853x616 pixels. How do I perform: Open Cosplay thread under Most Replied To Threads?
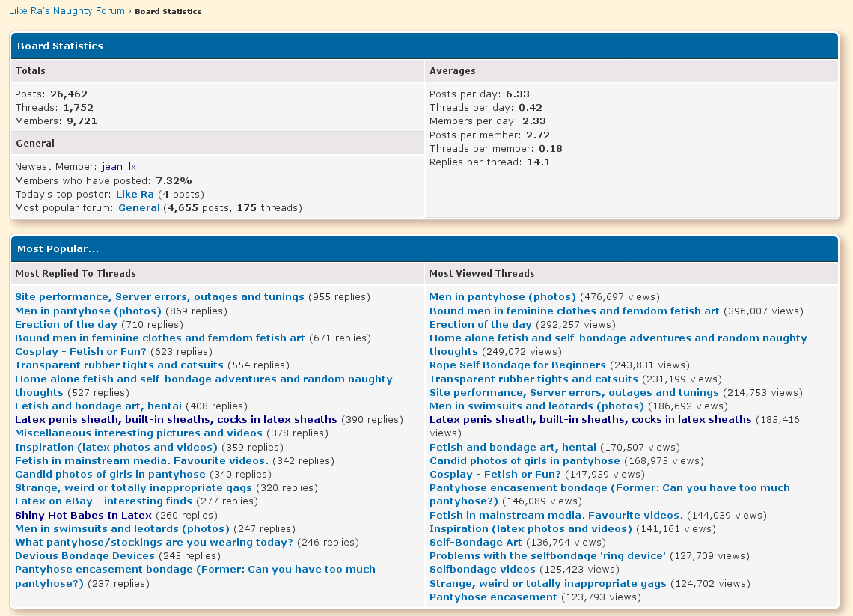(x=81, y=351)
